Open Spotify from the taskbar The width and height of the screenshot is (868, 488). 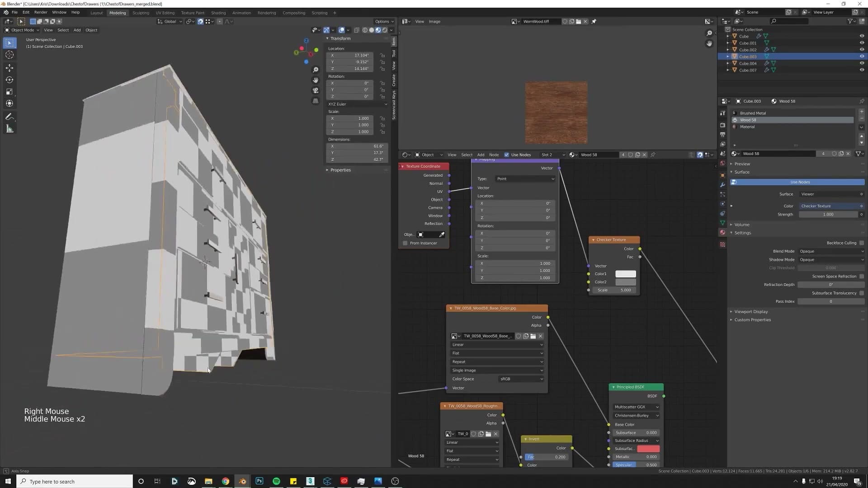coord(276,481)
